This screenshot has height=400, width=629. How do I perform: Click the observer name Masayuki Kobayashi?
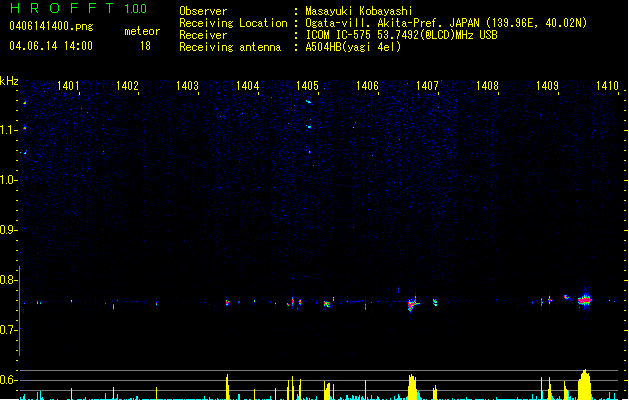(359, 11)
